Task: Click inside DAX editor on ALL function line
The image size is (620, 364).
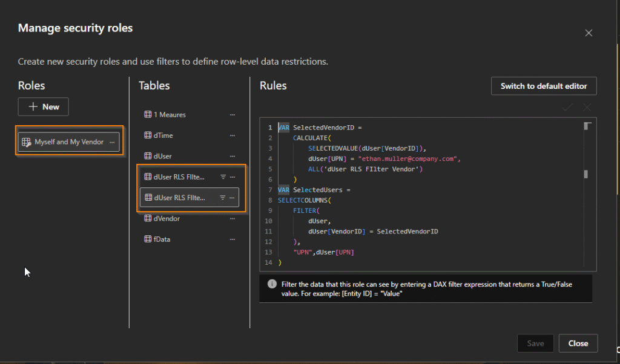Action: click(x=363, y=169)
